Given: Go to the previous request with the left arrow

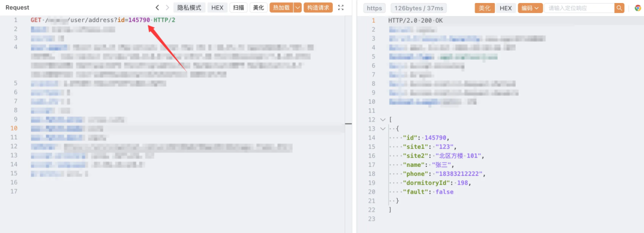Looking at the screenshot, I should tap(157, 8).
